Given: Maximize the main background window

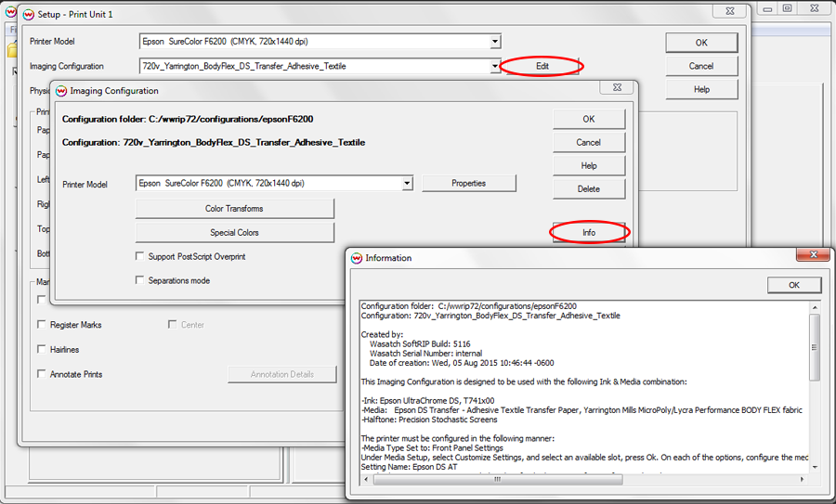Looking at the screenshot, I should [788, 8].
